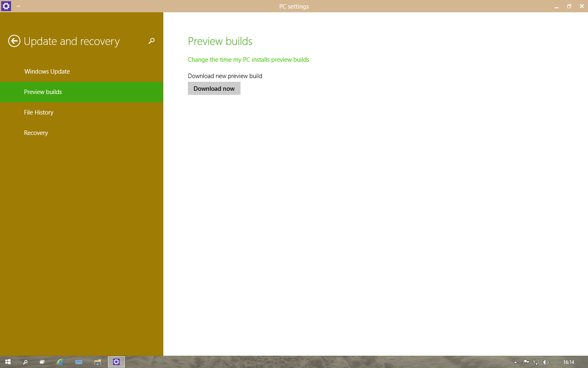Viewport: 588px width, 368px height.
Task: Click the volume speaker icon in tray
Action: [x=546, y=362]
